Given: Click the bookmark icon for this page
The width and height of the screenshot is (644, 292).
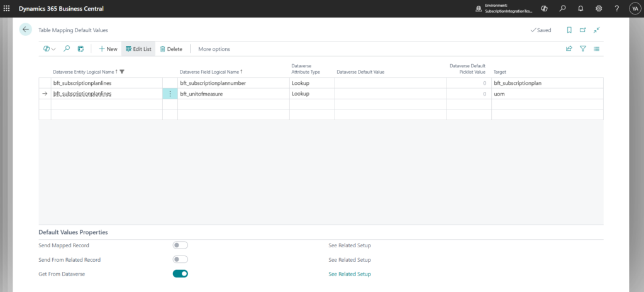Looking at the screenshot, I should (x=569, y=30).
